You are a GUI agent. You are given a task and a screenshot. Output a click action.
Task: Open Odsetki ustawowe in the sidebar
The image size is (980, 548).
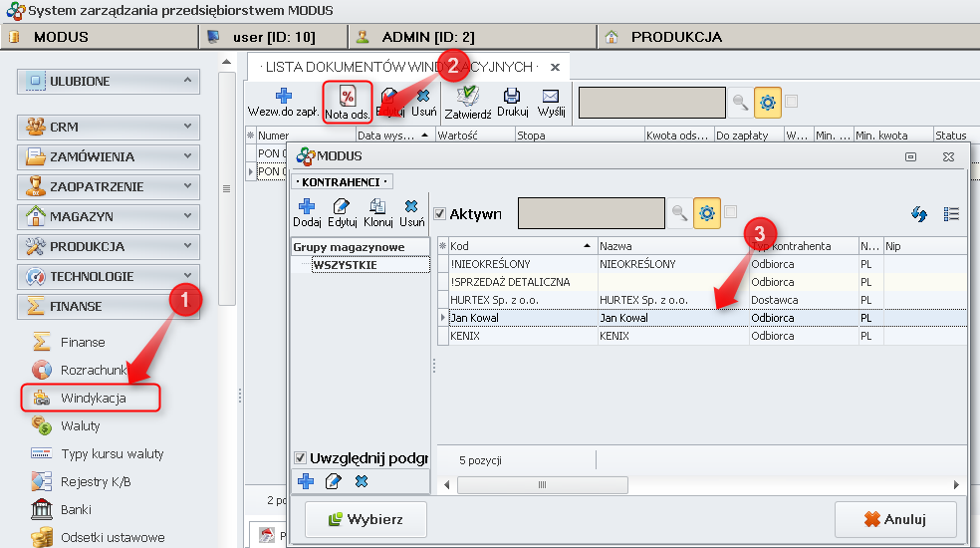point(113,537)
